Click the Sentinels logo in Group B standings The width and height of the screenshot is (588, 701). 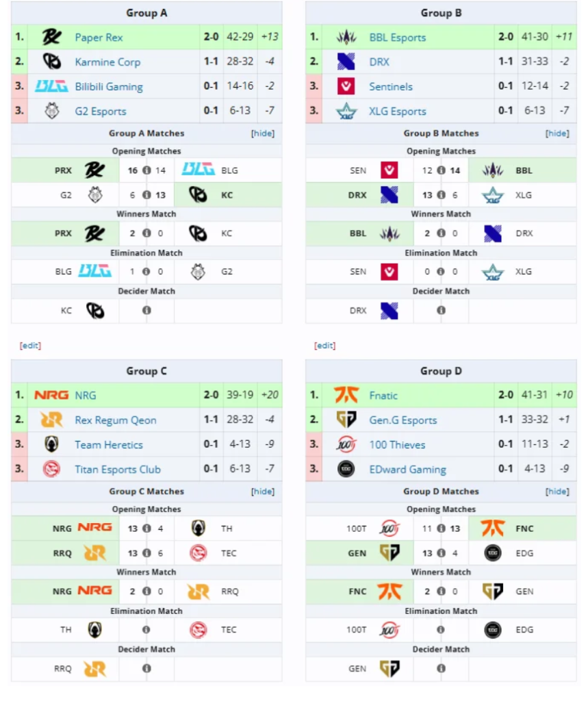coord(346,86)
